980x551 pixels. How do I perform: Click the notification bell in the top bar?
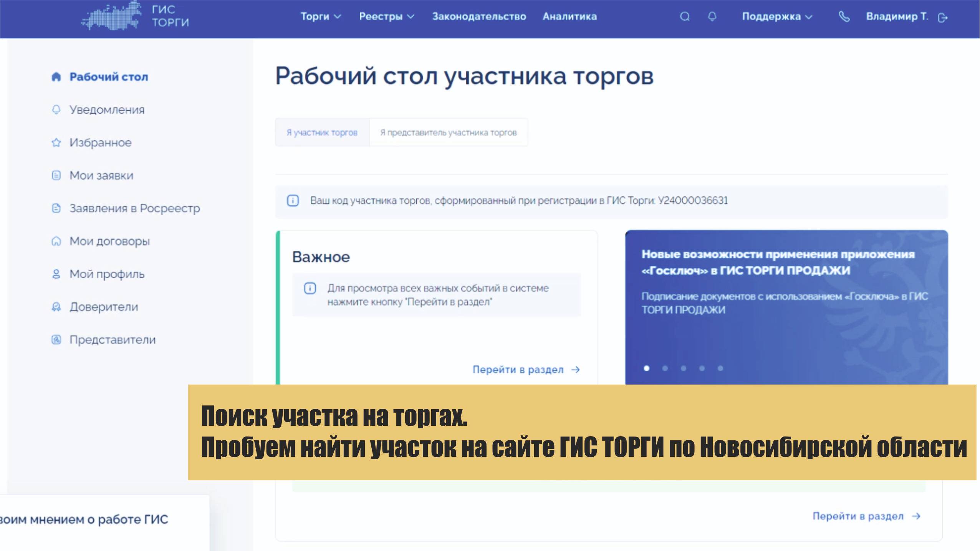coord(712,17)
